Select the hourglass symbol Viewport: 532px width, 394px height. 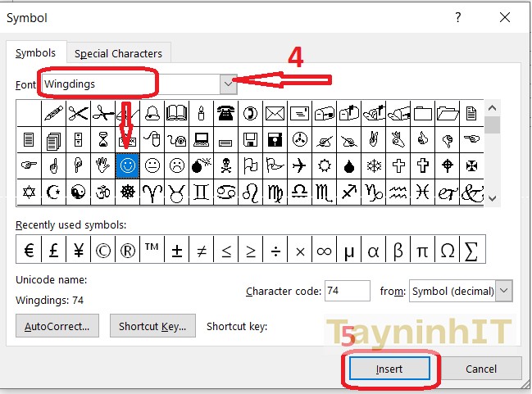[102, 139]
